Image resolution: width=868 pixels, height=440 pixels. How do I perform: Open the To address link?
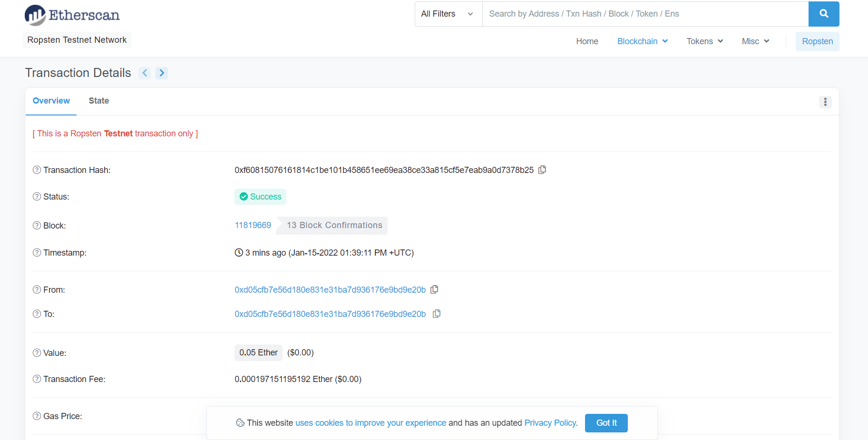pyautogui.click(x=330, y=314)
